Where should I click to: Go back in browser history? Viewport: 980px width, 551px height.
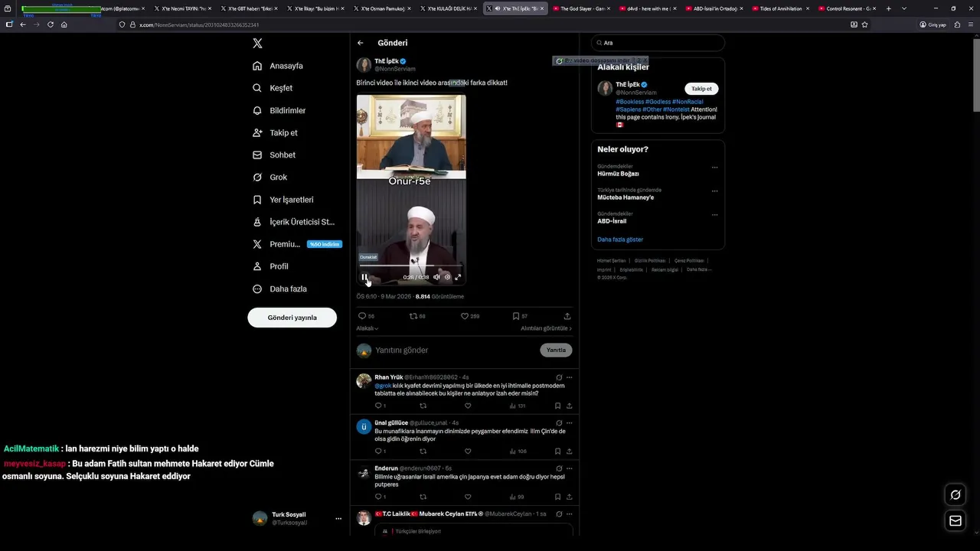(23, 24)
